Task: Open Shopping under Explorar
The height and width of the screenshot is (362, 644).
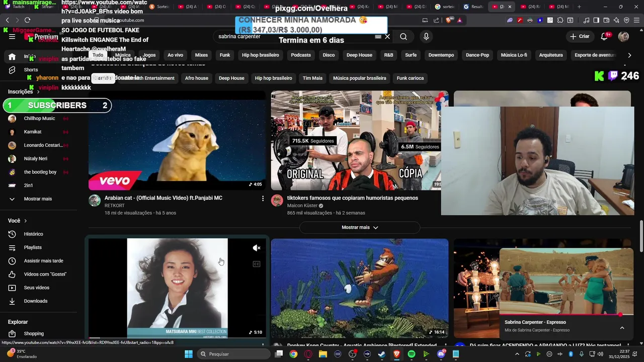Action: pos(34,334)
